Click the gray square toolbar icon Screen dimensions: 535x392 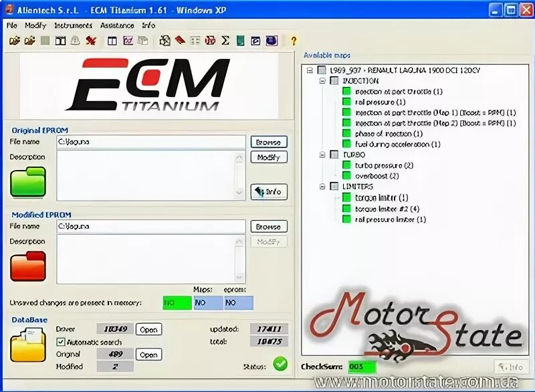(x=45, y=41)
